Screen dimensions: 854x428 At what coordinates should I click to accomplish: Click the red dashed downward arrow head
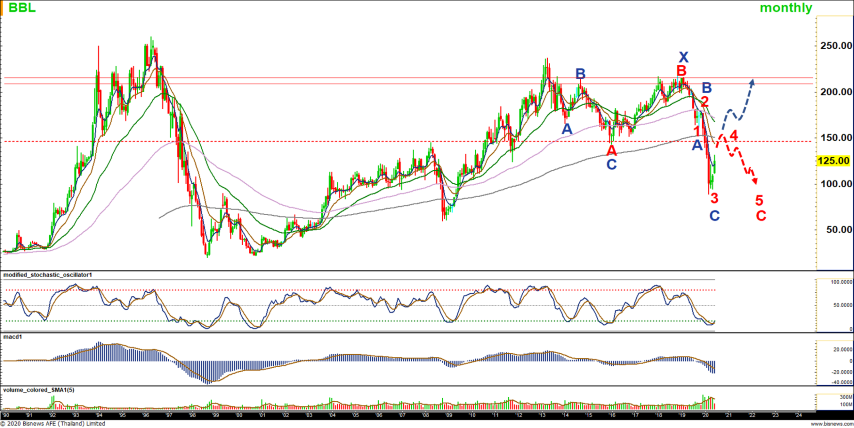point(755,181)
